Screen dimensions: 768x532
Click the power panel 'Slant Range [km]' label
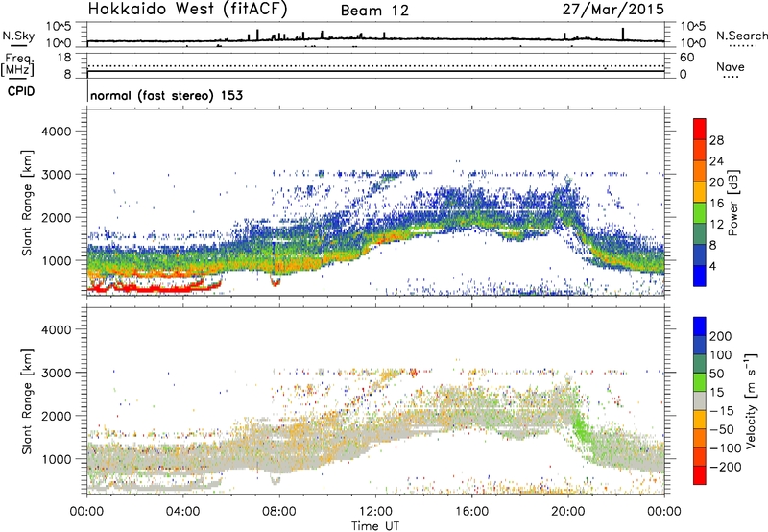tap(27, 203)
